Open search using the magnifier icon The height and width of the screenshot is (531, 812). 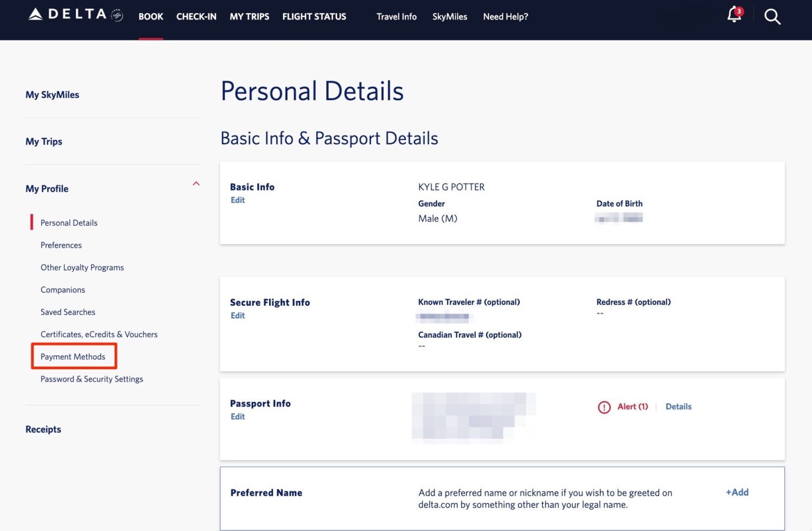point(772,17)
